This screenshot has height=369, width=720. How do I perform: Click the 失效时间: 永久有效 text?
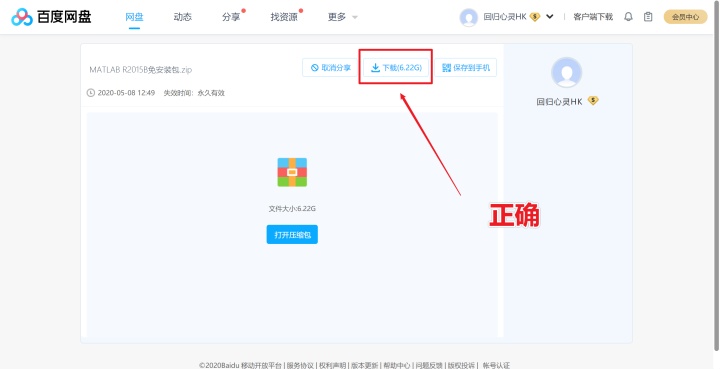194,93
